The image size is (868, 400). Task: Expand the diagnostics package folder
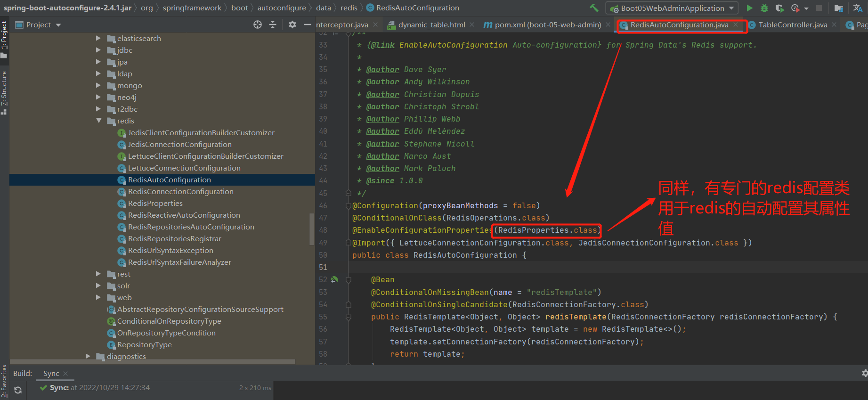point(88,356)
